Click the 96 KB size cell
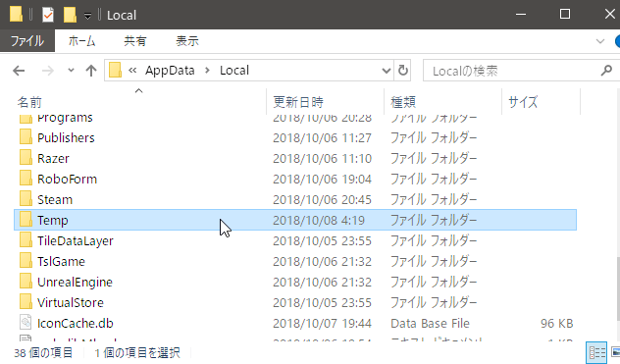The image size is (620, 364). coord(557,323)
